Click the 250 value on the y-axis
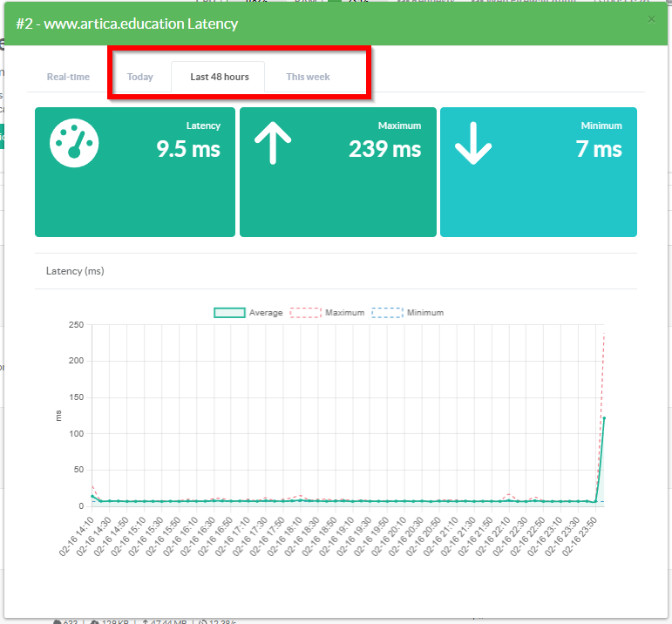 tap(76, 325)
